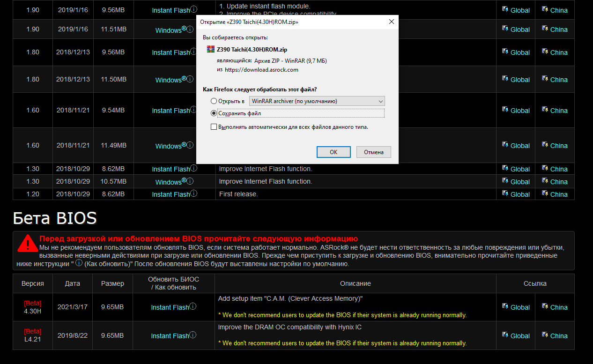593x364 pixels.
Task: Click the size '10.57MB' cell
Action: [113, 181]
